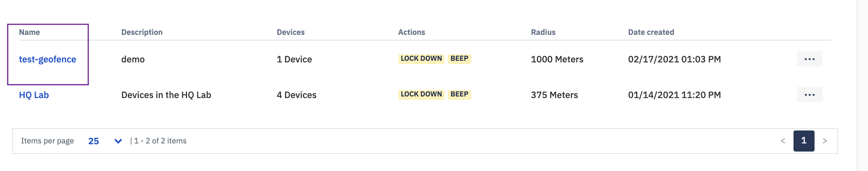The width and height of the screenshot is (868, 171).
Task: Open three-dot menu for test-geofence row
Action: (x=809, y=59)
